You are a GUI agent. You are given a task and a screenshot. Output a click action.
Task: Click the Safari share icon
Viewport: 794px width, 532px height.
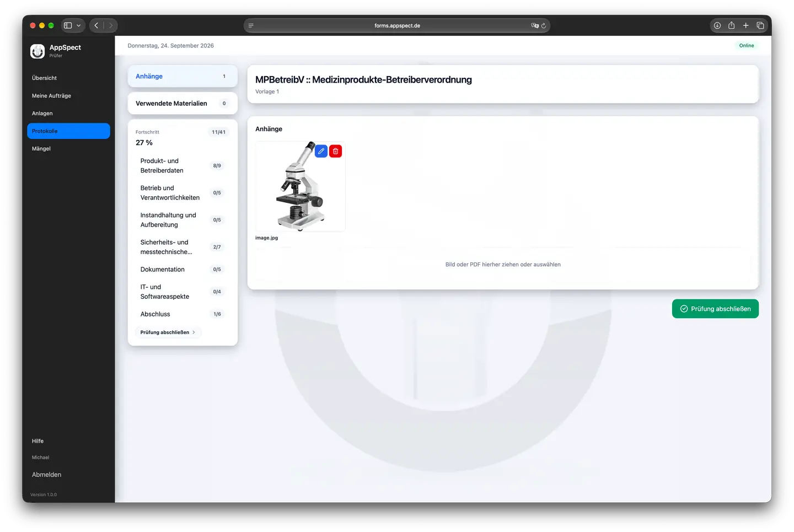[x=732, y=25]
